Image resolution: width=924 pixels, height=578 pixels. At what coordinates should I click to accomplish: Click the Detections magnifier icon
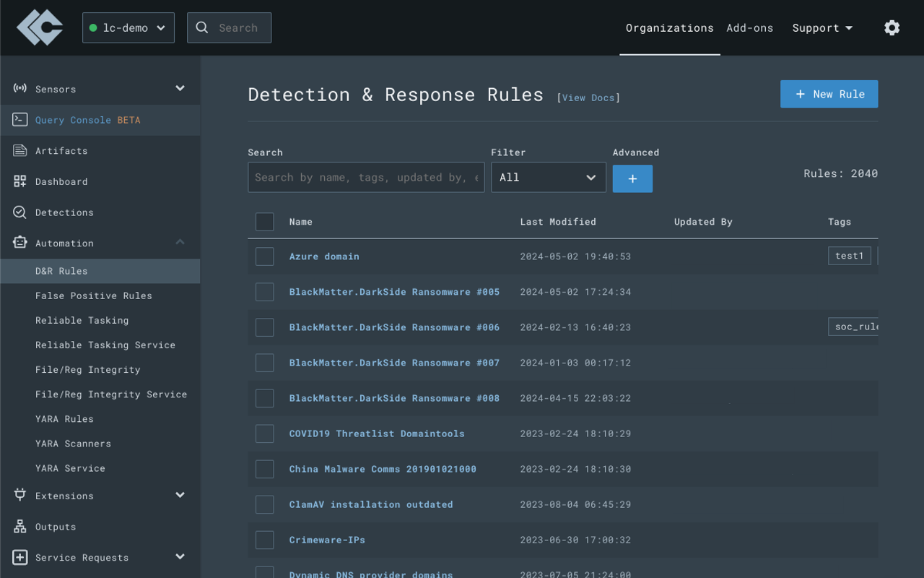tap(20, 212)
